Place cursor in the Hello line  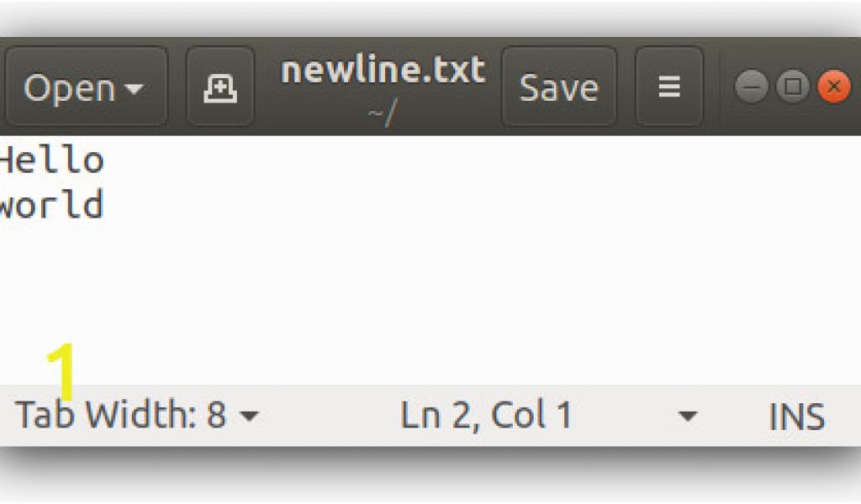[x=52, y=160]
